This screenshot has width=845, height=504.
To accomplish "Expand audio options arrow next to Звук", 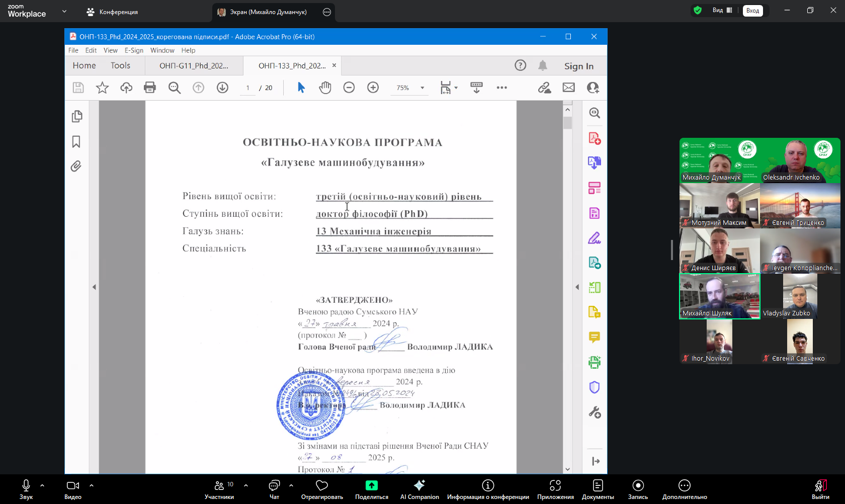I will tap(42, 485).
